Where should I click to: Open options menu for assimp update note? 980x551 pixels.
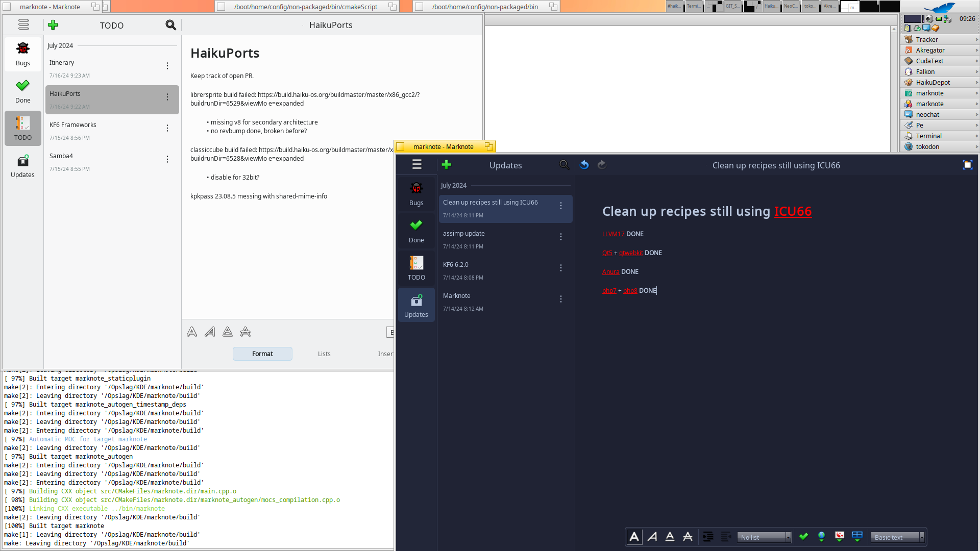point(561,237)
